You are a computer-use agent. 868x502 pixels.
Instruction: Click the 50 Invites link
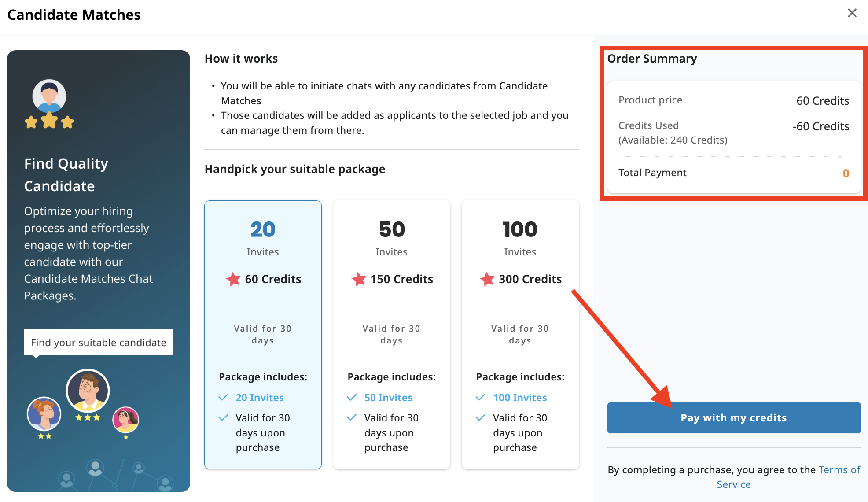[x=388, y=397]
